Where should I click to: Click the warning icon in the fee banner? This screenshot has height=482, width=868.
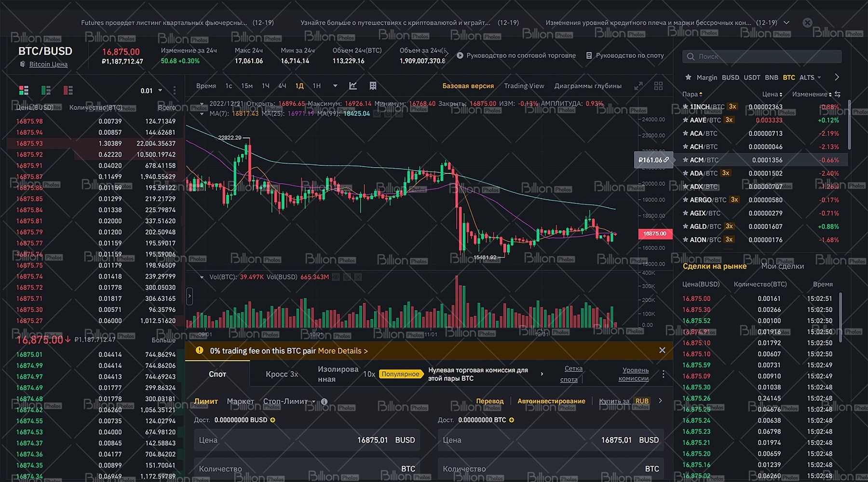click(199, 350)
